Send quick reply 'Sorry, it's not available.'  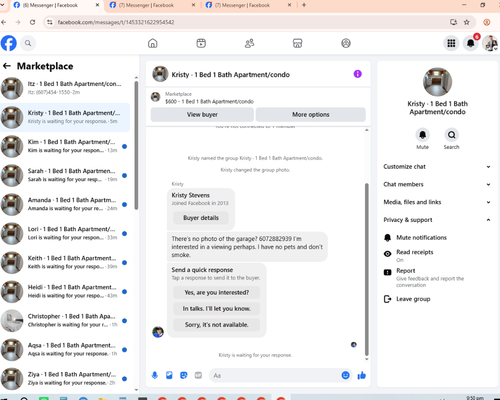217,325
